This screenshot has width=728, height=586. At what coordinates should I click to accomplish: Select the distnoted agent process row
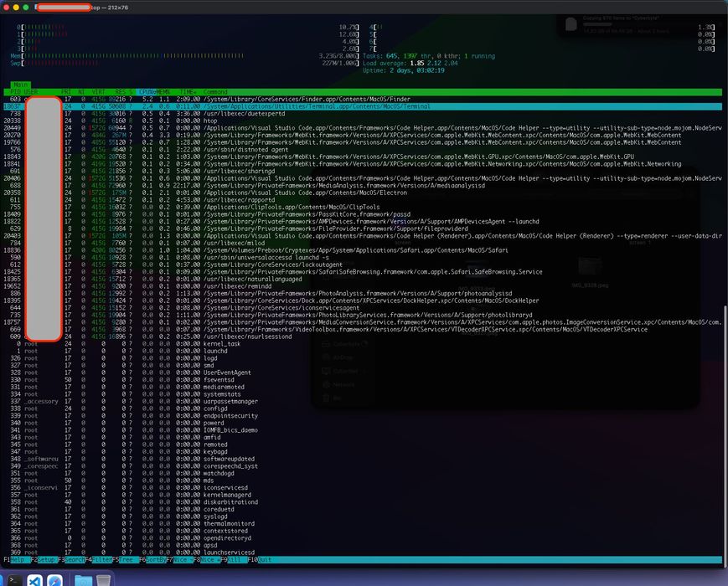click(x=363, y=149)
